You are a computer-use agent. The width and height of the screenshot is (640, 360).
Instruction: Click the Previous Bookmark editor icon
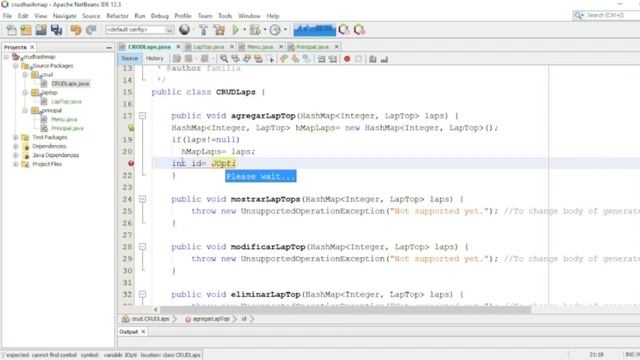(284, 59)
